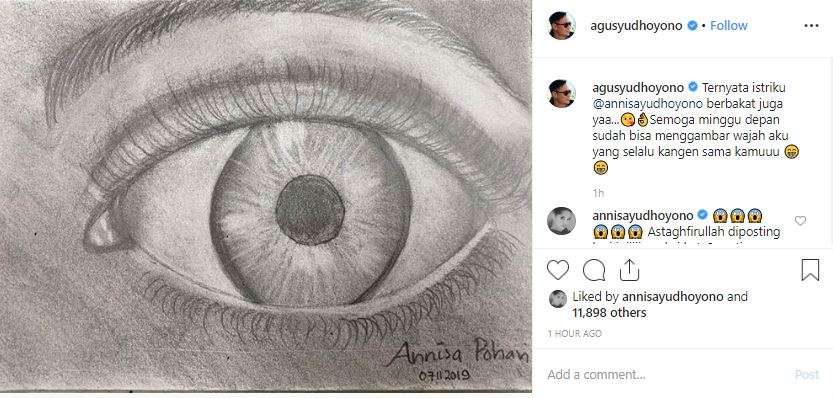Screen dimensions: 833x398
Task: Open the three dots more options menu
Action: coord(811,26)
